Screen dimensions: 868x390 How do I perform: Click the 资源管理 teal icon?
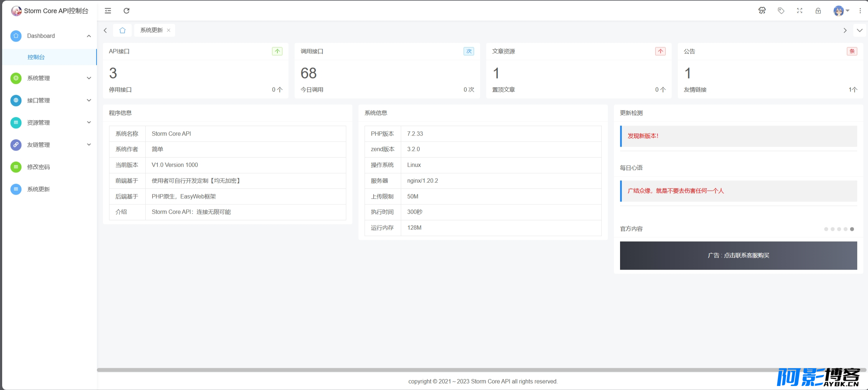click(16, 123)
